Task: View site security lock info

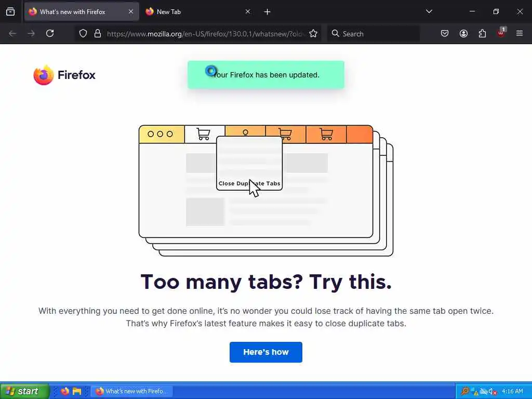Action: pos(98,34)
